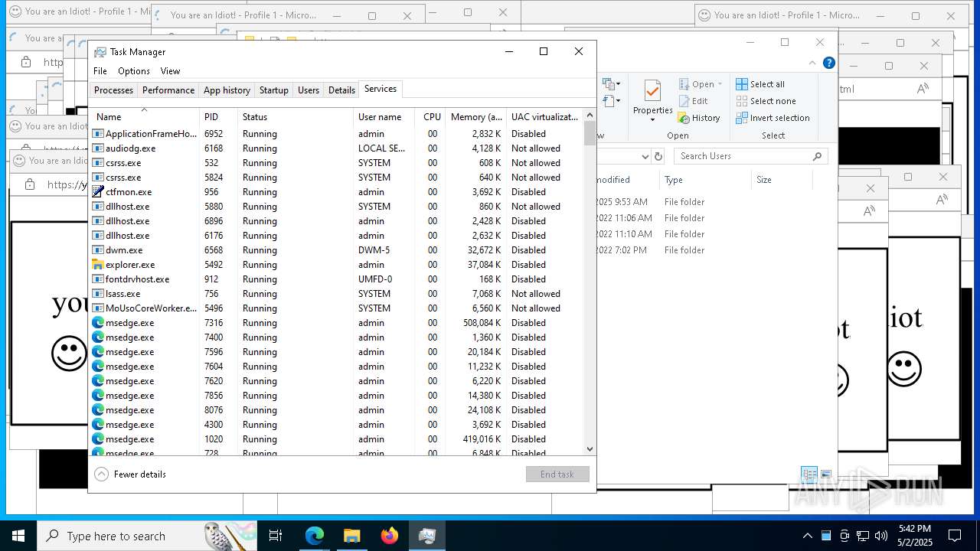Expand the Explorer address bar dropdown
Image resolution: width=980 pixels, height=551 pixels.
point(645,156)
